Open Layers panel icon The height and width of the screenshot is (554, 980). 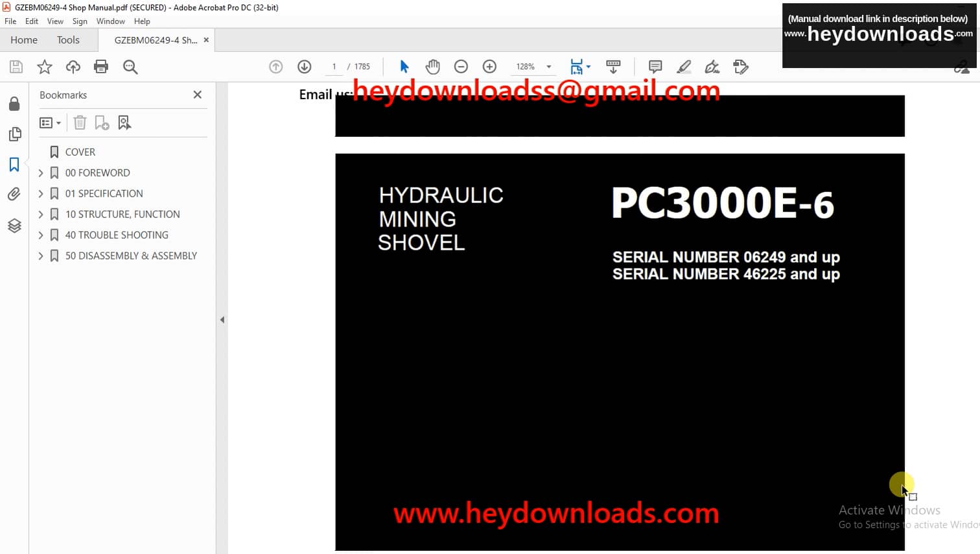pyautogui.click(x=14, y=225)
